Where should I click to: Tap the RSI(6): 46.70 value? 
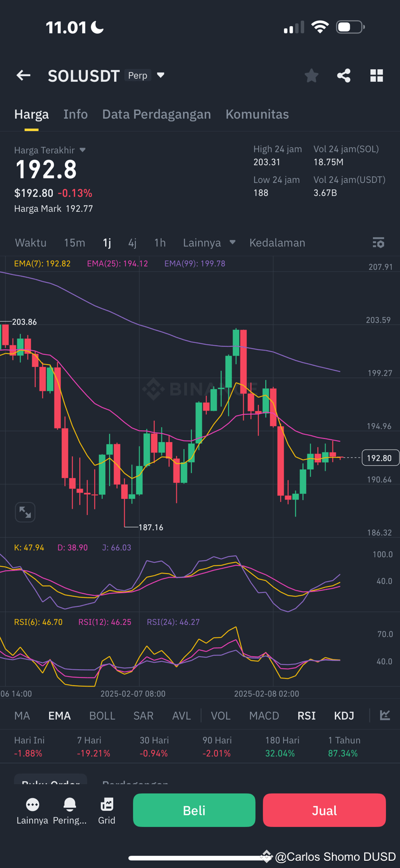point(38,622)
